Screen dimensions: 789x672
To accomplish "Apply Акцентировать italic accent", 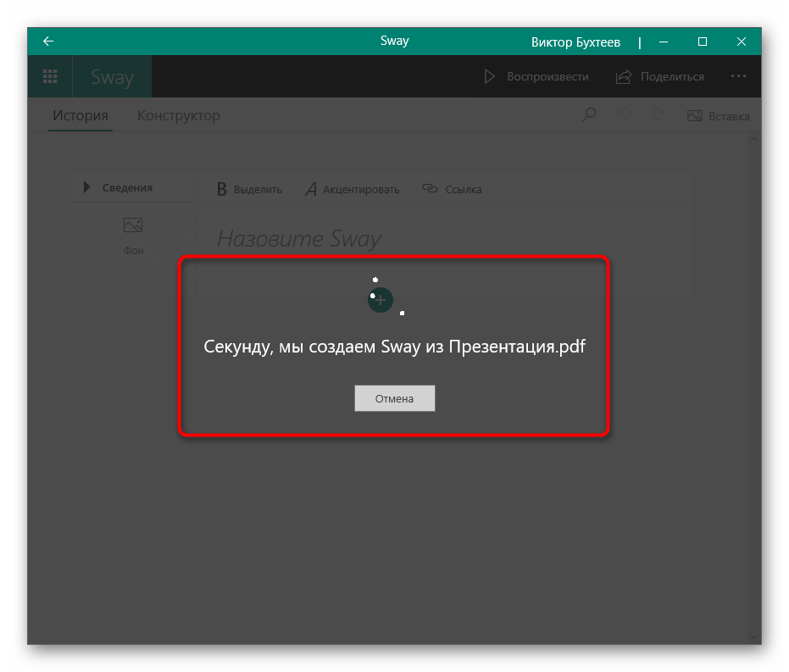I will pyautogui.click(x=352, y=189).
